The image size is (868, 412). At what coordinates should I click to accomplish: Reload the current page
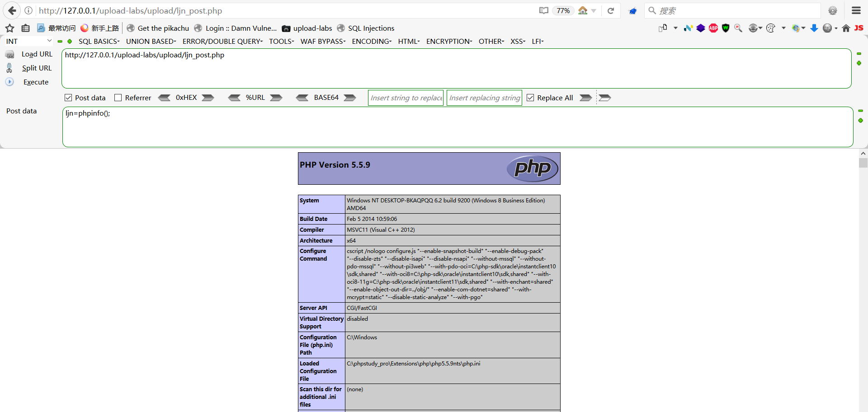(611, 10)
